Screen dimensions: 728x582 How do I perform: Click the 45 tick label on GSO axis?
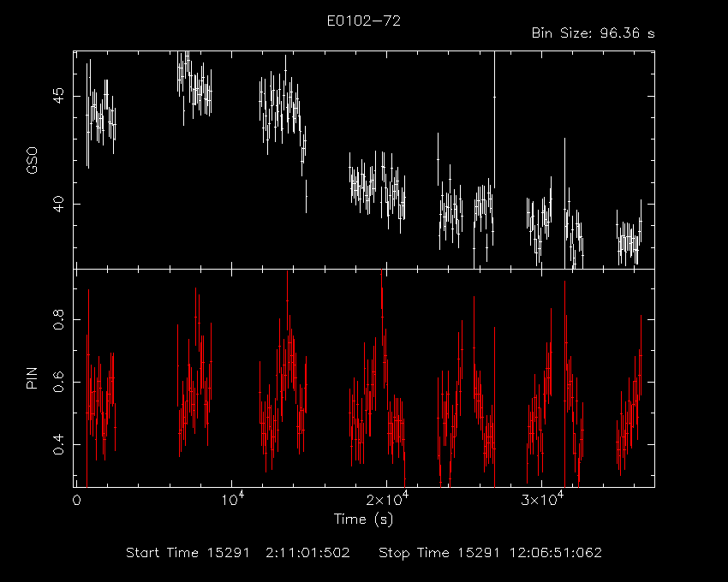(58, 97)
